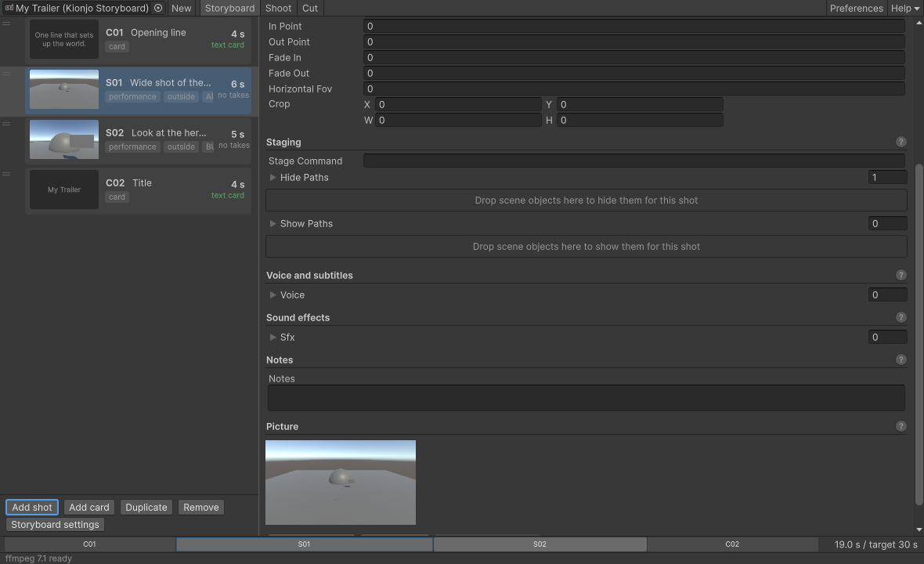Click the outside tag on shot S02
Image resolution: width=924 pixels, height=564 pixels.
[181, 146]
